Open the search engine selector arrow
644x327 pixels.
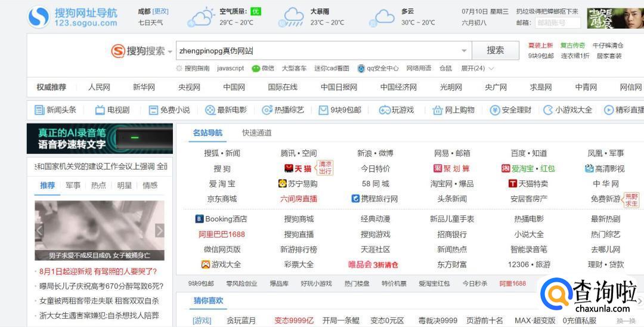[x=170, y=52]
